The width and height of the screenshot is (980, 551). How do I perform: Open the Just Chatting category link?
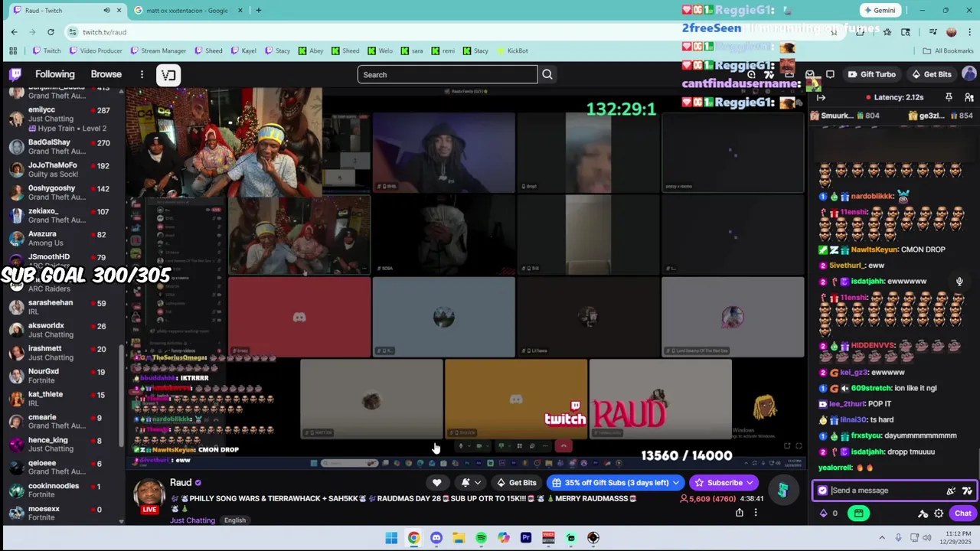point(193,520)
